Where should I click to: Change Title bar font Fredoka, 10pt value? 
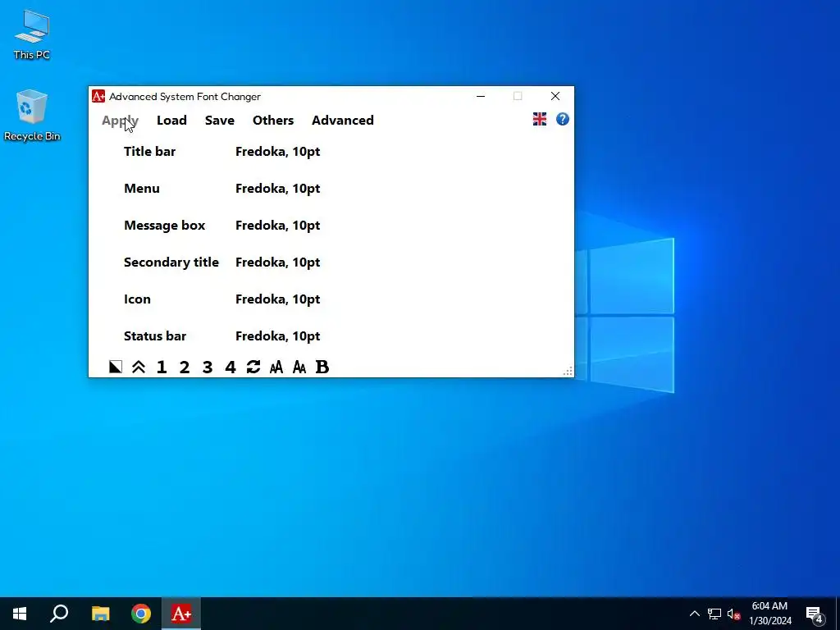pos(277,152)
